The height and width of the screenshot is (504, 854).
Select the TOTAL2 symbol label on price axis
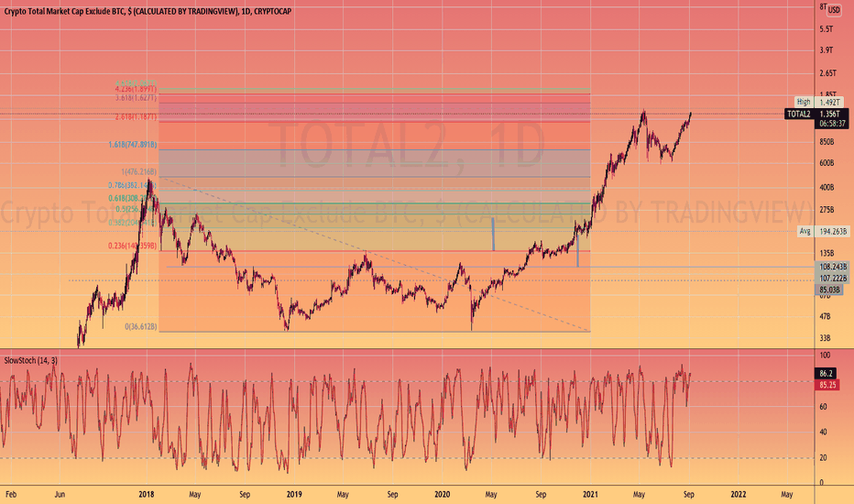point(799,114)
